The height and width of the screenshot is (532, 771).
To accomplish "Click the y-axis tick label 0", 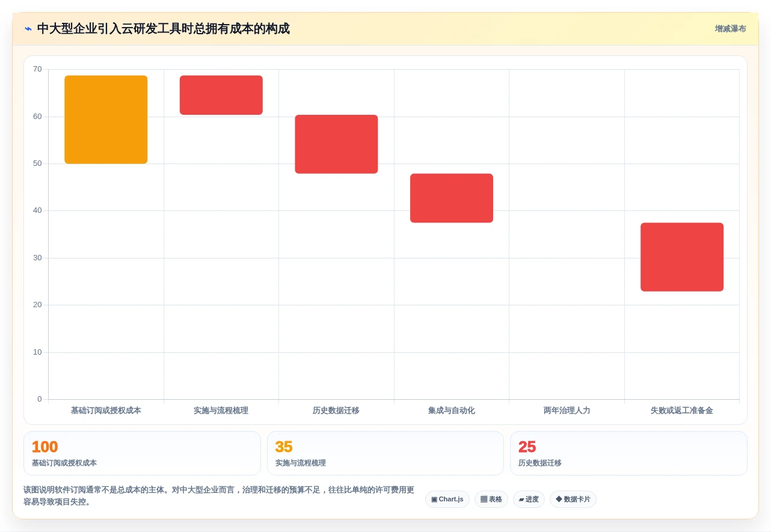I will (x=40, y=399).
